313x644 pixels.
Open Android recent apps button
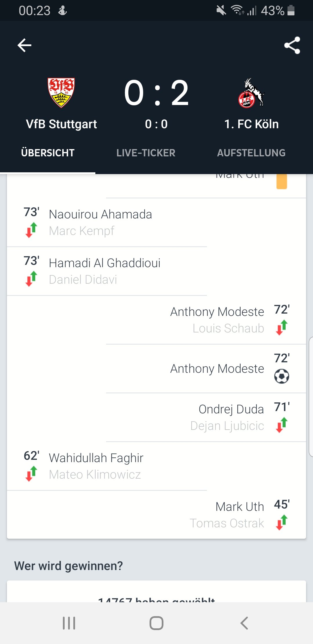pos(69,623)
